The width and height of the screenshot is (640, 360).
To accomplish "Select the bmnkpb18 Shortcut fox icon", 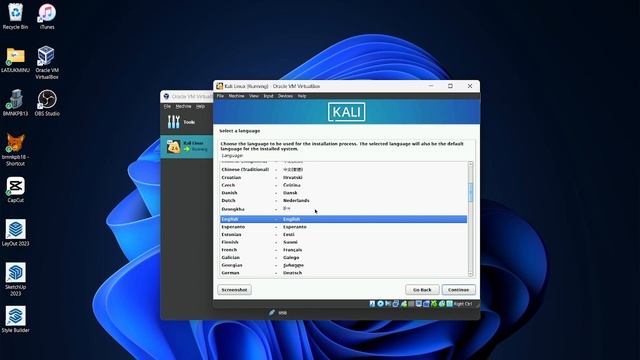I will tap(15, 149).
